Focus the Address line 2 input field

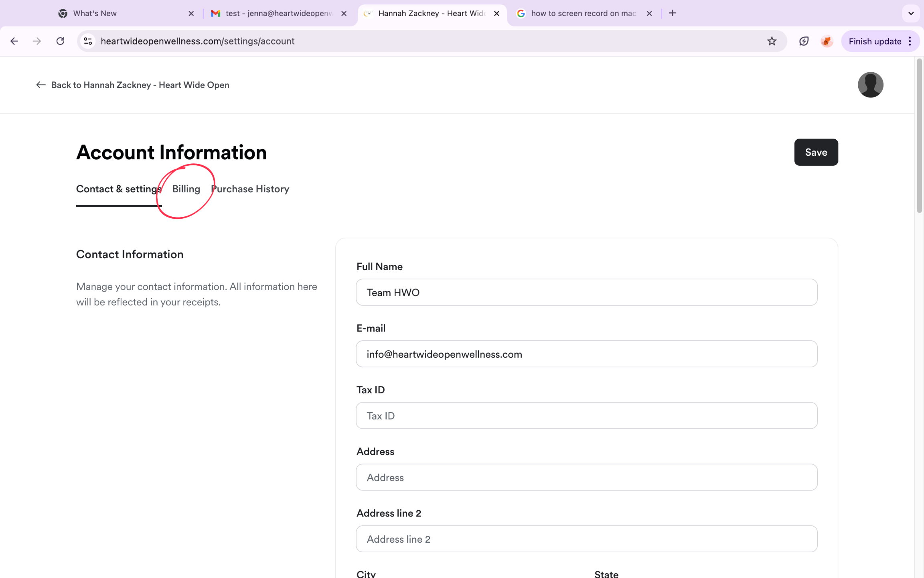tap(586, 539)
